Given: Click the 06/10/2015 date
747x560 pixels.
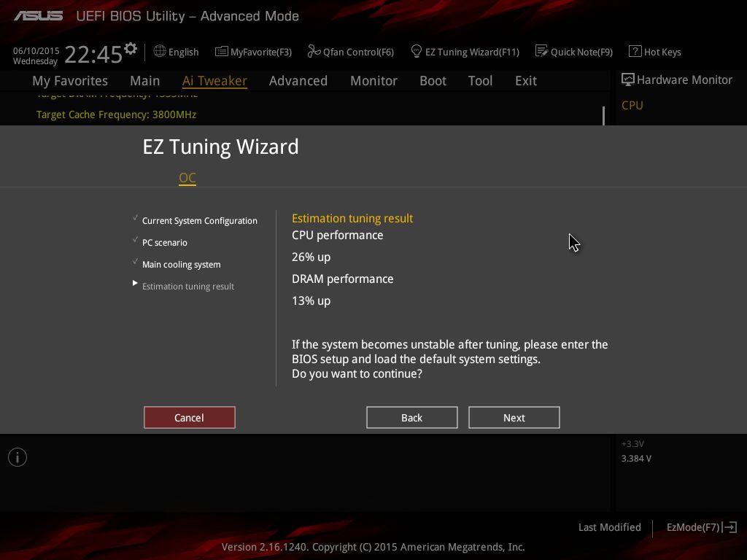Looking at the screenshot, I should (36, 50).
